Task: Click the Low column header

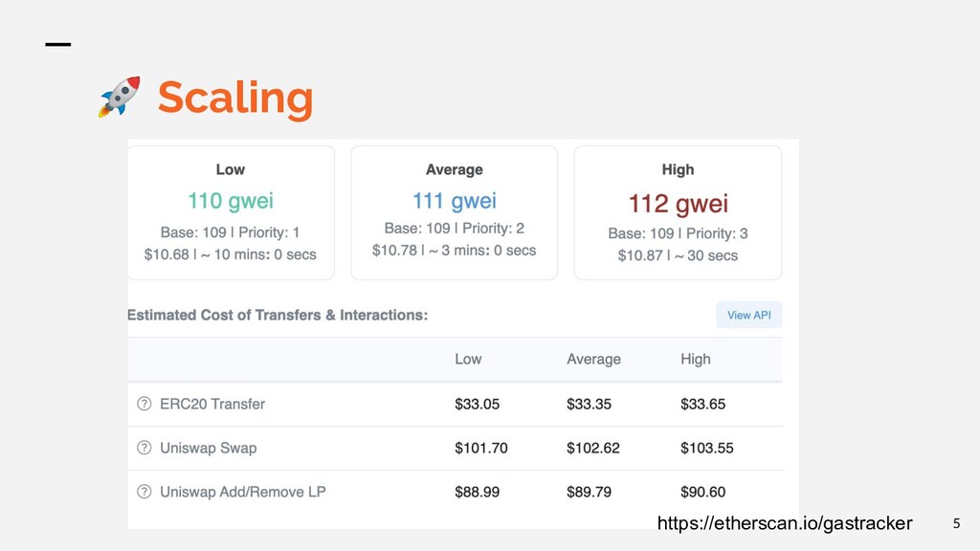Action: (x=468, y=359)
